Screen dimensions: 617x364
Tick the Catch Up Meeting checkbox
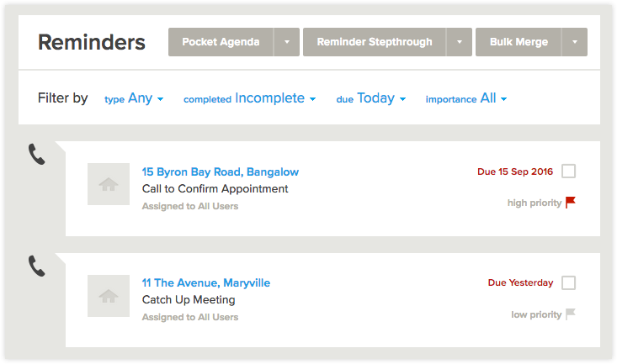pos(569,282)
